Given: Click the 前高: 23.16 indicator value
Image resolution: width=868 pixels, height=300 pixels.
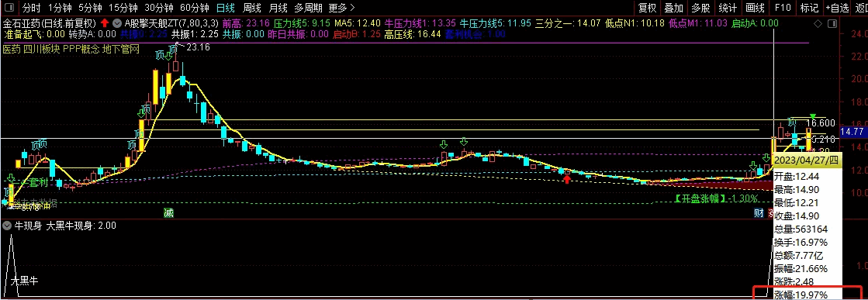Looking at the screenshot, I should click(x=246, y=24).
